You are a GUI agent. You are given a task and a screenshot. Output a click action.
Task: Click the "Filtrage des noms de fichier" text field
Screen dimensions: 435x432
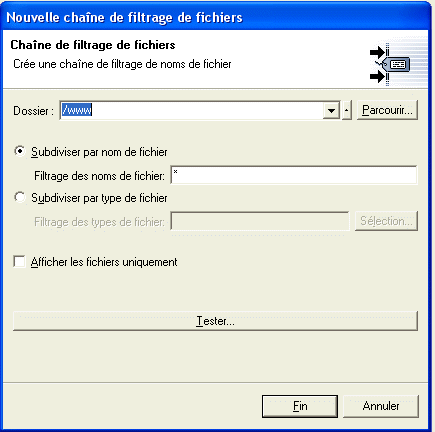(x=294, y=175)
